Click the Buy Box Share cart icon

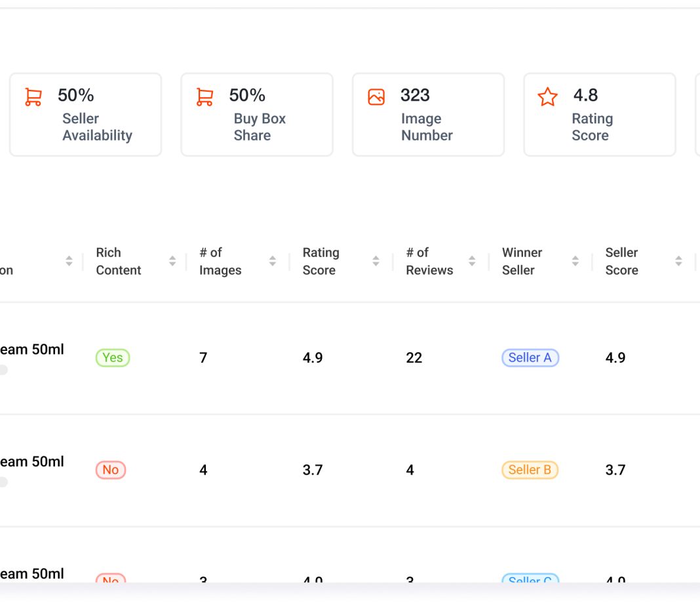pyautogui.click(x=205, y=97)
